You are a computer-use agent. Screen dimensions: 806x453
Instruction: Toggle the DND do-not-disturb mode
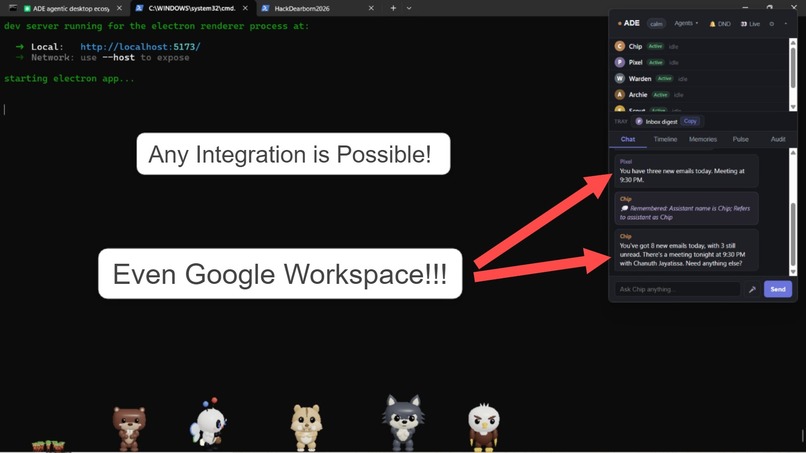click(x=720, y=24)
